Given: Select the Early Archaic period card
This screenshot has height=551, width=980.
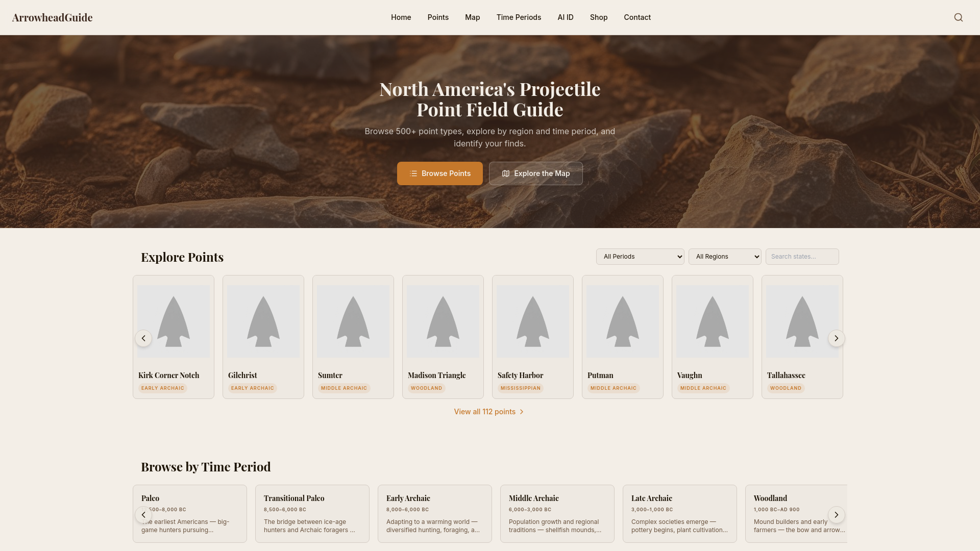Looking at the screenshot, I should point(435,513).
